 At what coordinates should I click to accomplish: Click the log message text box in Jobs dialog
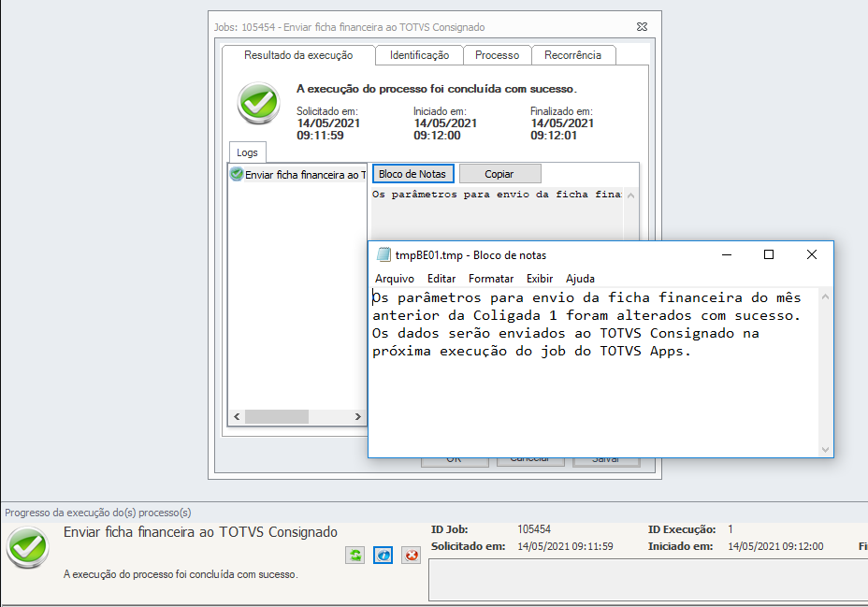[x=497, y=213]
